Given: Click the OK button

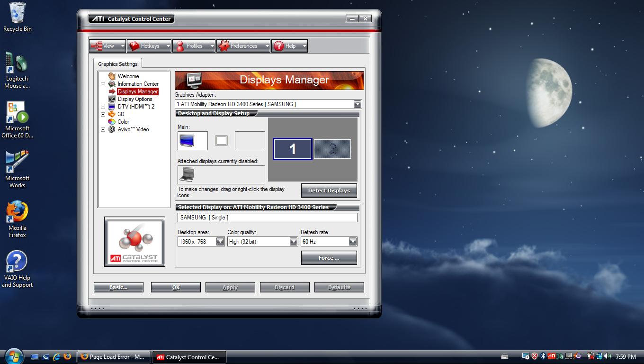Looking at the screenshot, I should pos(176,287).
